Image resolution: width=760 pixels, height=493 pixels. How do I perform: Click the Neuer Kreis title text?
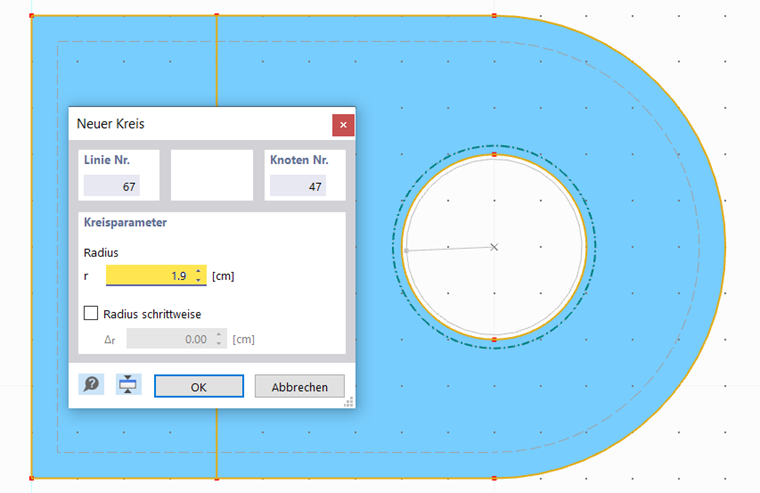(111, 124)
